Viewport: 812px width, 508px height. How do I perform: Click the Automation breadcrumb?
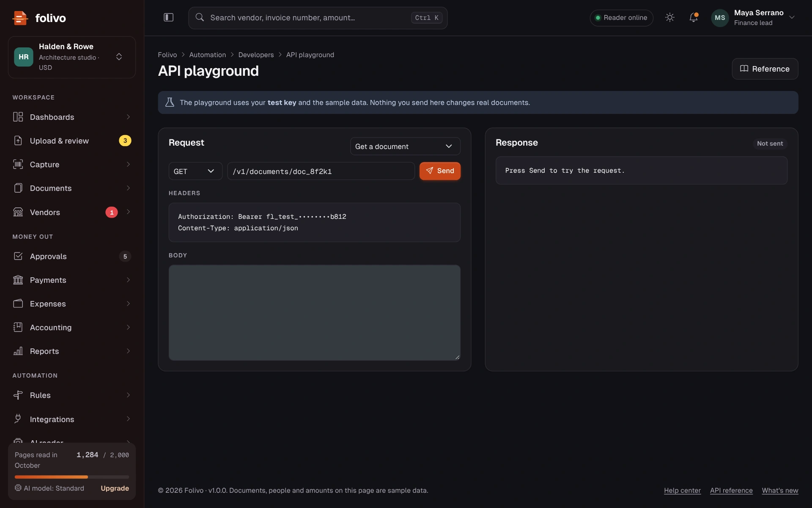(207, 55)
